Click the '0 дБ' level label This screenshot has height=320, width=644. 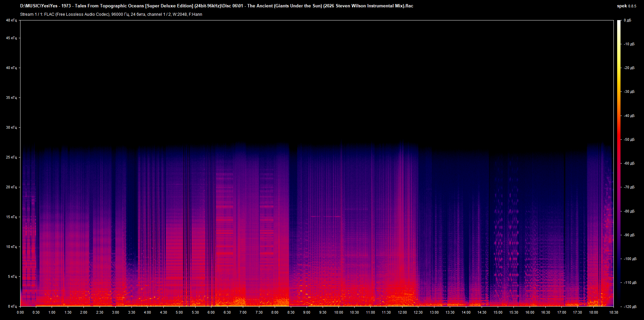tap(628, 20)
